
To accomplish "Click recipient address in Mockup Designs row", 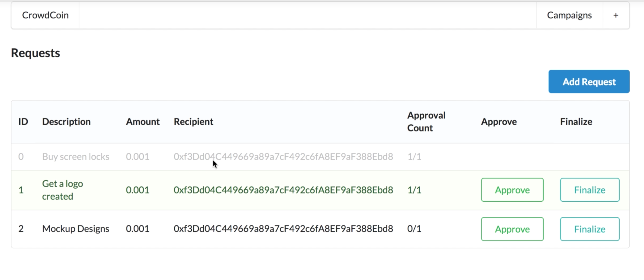I will click(283, 229).
